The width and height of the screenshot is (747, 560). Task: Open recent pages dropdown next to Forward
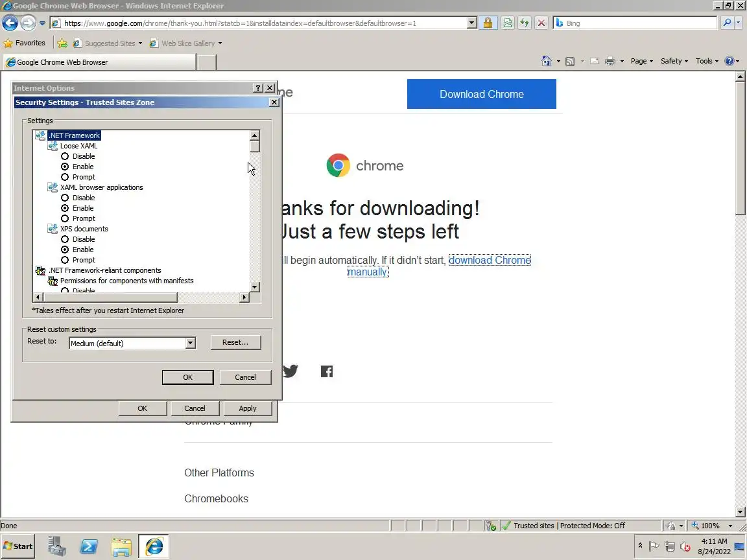click(42, 23)
